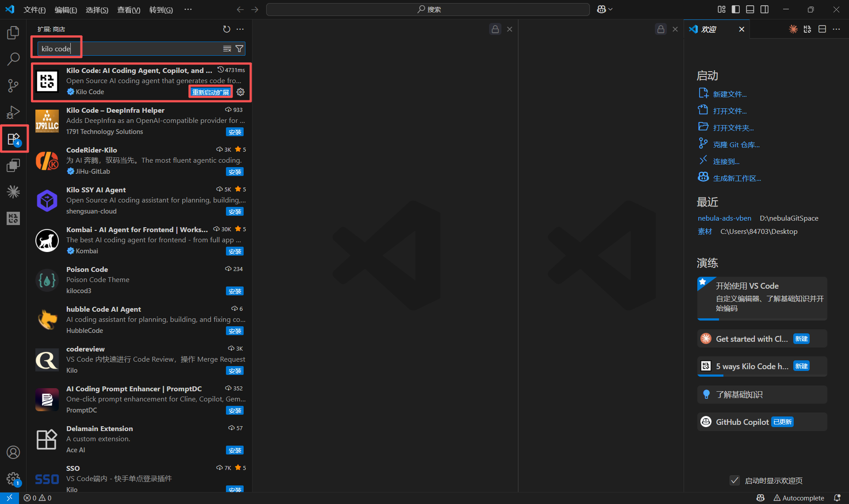Click 重新启动扩展 on the Kilo Code extension
The height and width of the screenshot is (504, 849).
point(210,92)
